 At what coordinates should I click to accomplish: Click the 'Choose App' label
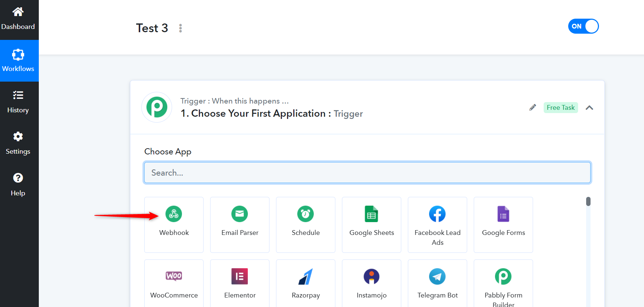(168, 152)
